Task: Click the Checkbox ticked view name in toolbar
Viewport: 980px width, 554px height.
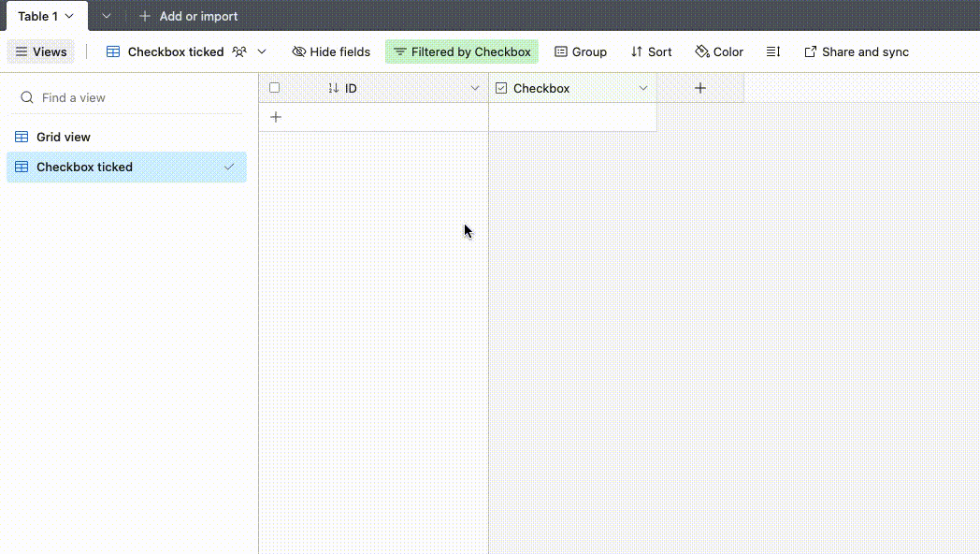Action: pyautogui.click(x=176, y=51)
